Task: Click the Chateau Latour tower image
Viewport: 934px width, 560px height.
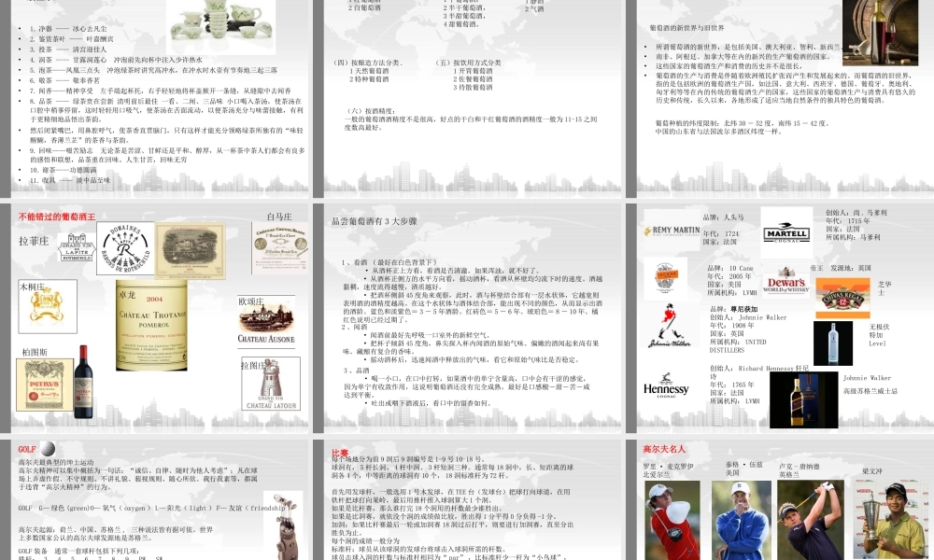Action: point(271,384)
